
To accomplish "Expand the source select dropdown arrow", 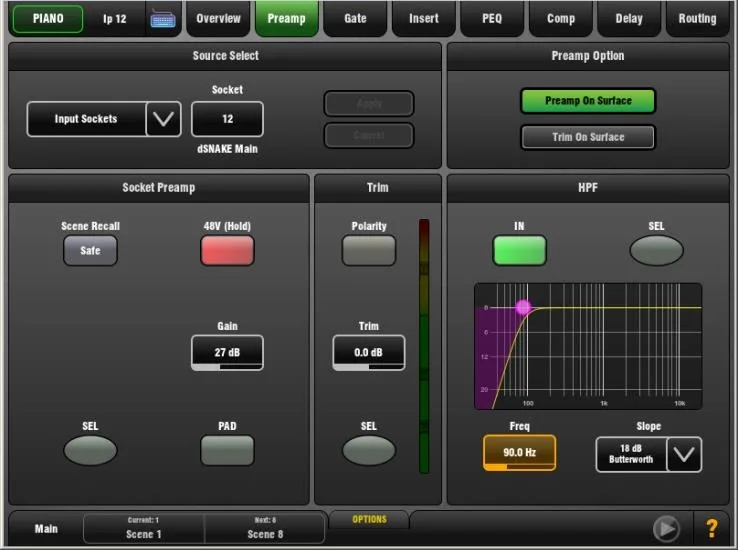I will 163,119.
